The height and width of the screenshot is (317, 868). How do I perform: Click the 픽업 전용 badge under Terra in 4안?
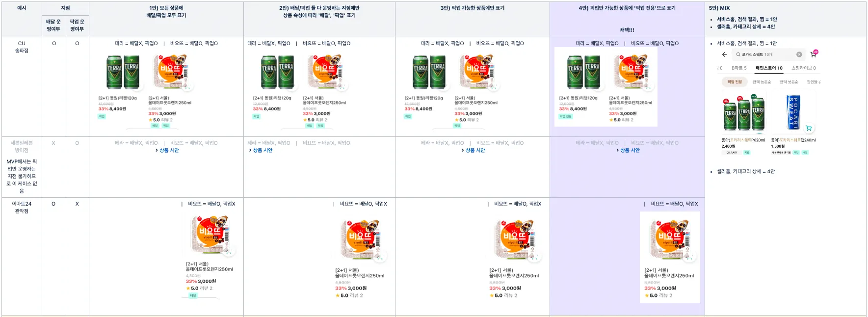(565, 116)
